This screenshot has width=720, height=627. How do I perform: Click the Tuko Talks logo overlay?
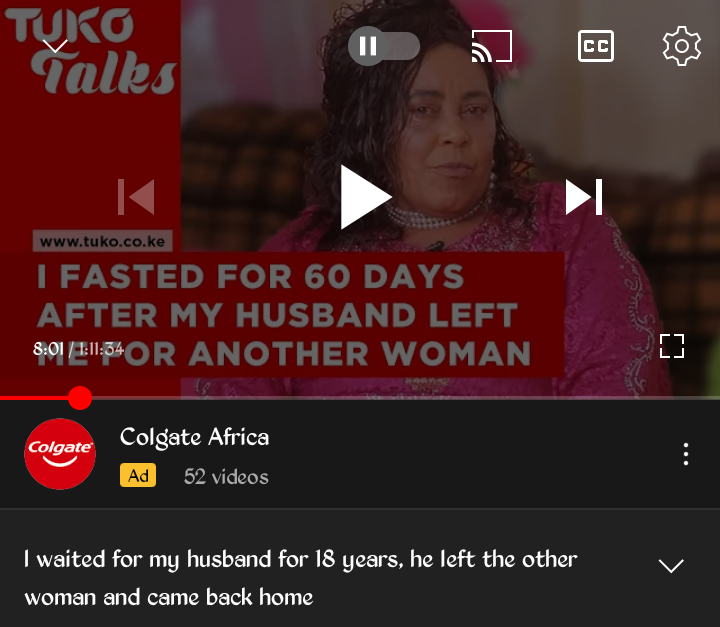(x=91, y=50)
